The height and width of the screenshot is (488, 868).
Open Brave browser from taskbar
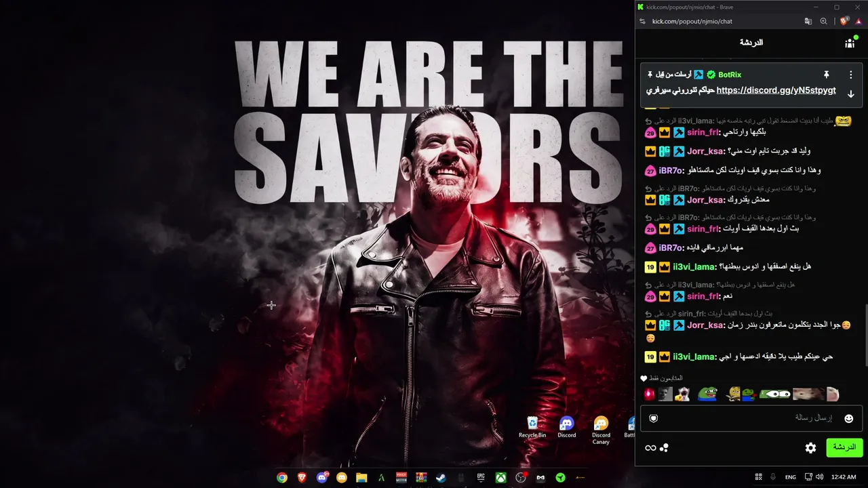pyautogui.click(x=302, y=477)
